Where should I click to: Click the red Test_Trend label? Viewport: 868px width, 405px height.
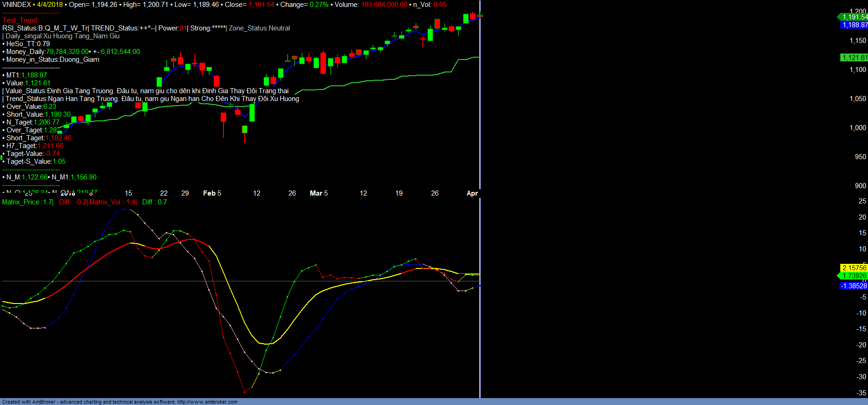tap(21, 20)
